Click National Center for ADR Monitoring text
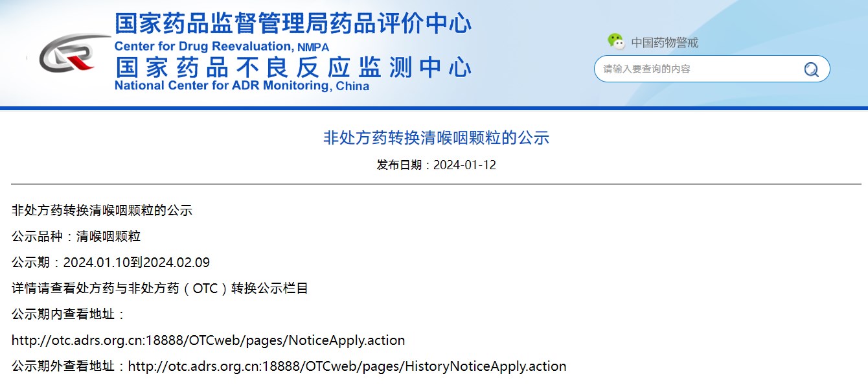 242,86
